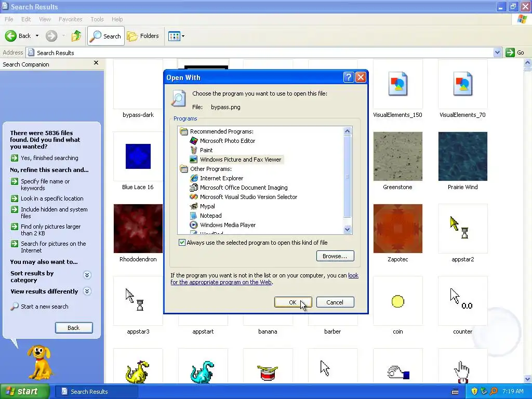The height and width of the screenshot is (399, 532).
Task: Open the Tools menu
Action: pos(97,19)
